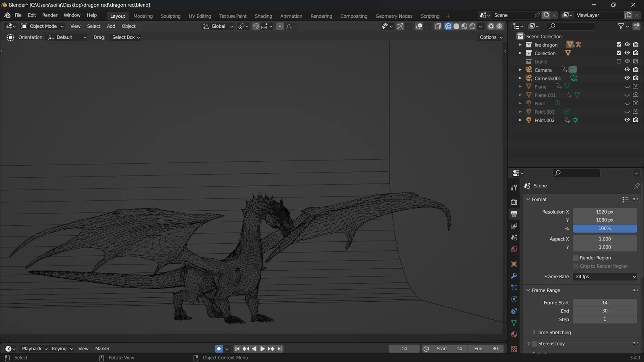Select the Texture properties checkered icon
This screenshot has width=644, height=362.
514,349
